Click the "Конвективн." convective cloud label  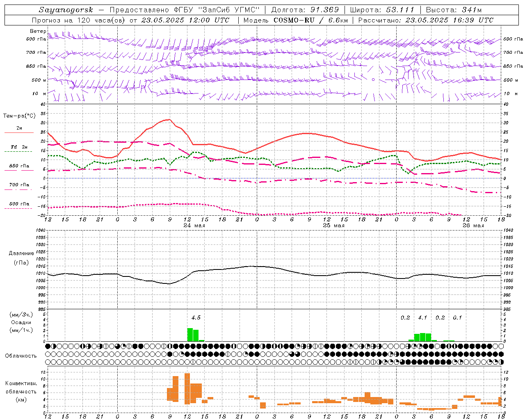point(21,383)
